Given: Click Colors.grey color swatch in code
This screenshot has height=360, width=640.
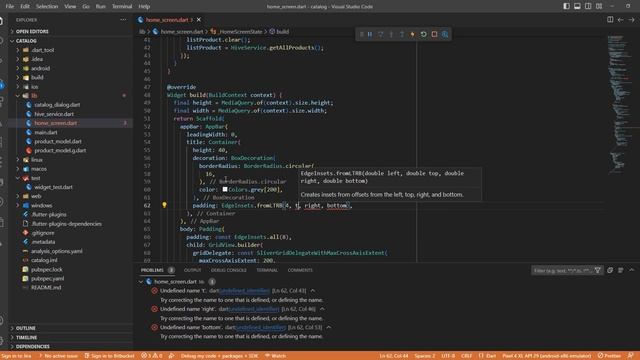Looking at the screenshot, I should [225, 189].
